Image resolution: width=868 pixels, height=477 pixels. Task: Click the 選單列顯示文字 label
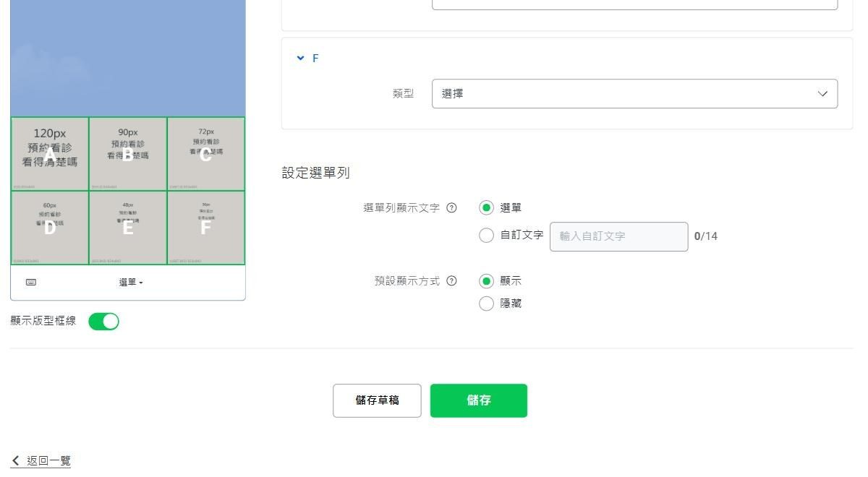click(x=401, y=208)
